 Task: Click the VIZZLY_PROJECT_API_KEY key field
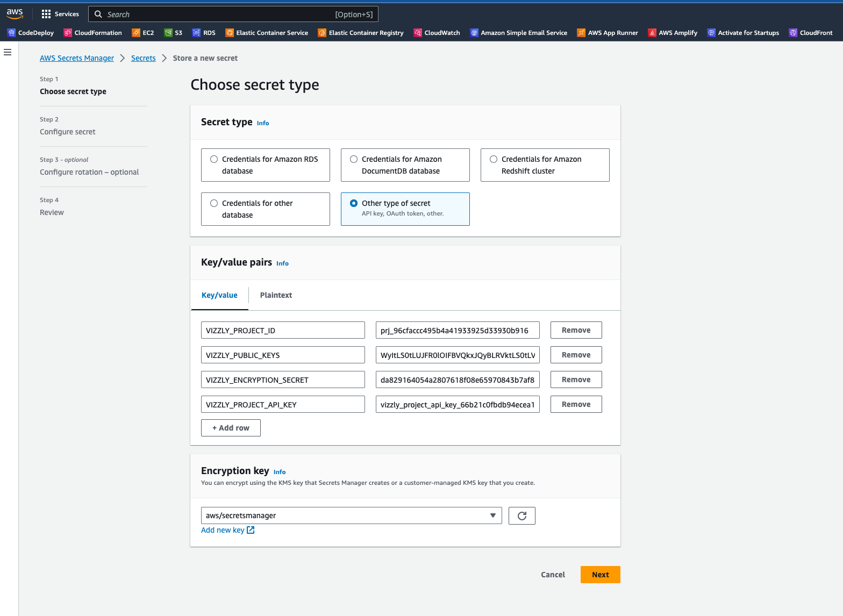pyautogui.click(x=283, y=404)
